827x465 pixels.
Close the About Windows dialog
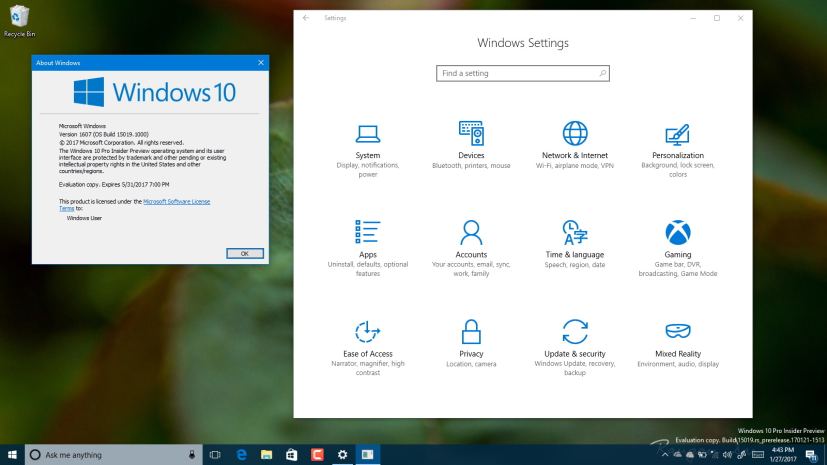coord(261,63)
